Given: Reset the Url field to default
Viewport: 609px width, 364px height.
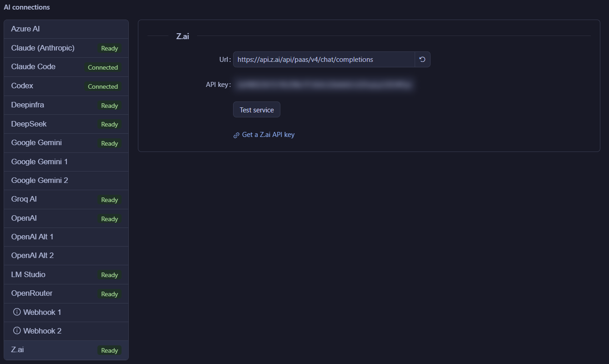Looking at the screenshot, I should coord(422,60).
